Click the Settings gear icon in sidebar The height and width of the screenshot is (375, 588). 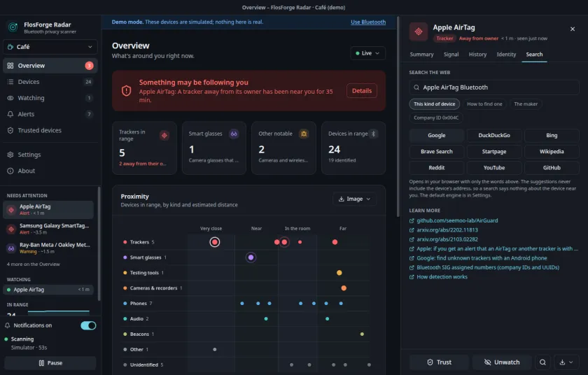10,155
